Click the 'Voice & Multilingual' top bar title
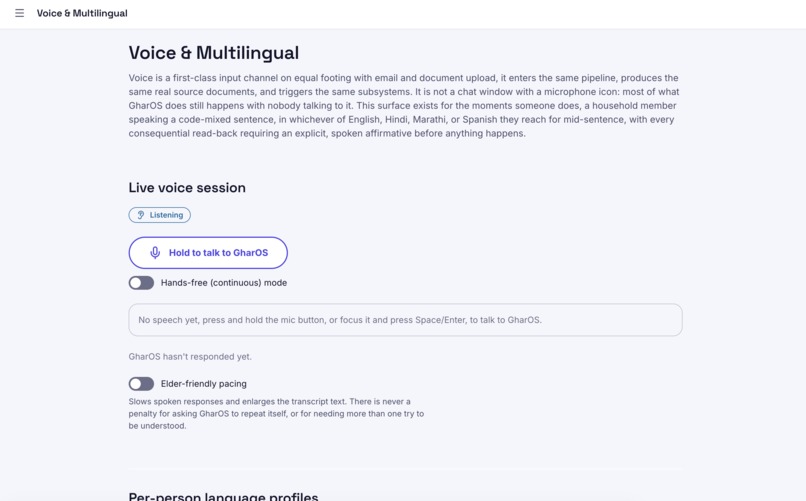 pyautogui.click(x=82, y=13)
